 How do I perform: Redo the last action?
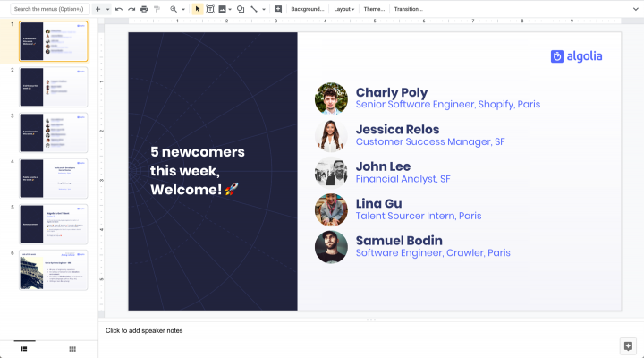pyautogui.click(x=131, y=9)
